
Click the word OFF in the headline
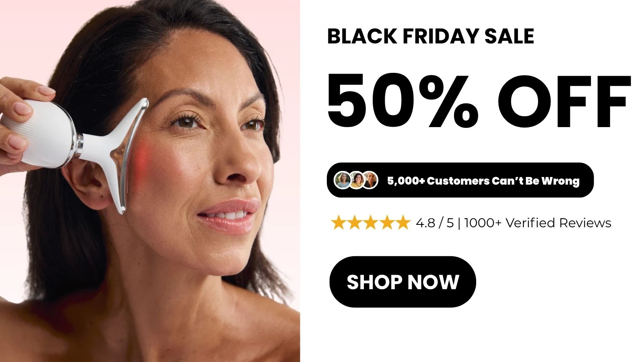click(x=564, y=100)
